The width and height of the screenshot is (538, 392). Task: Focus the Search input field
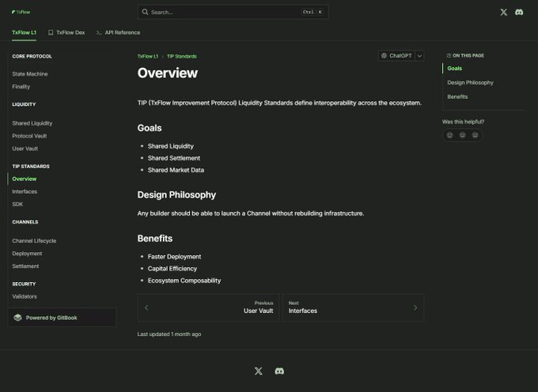233,12
